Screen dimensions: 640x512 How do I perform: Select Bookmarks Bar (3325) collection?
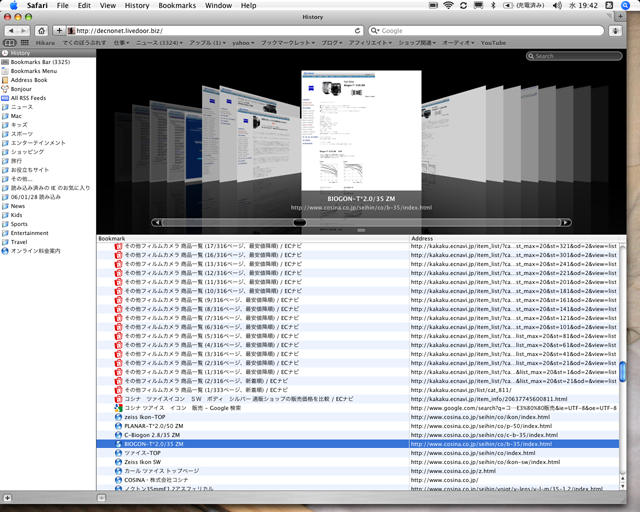(48, 62)
